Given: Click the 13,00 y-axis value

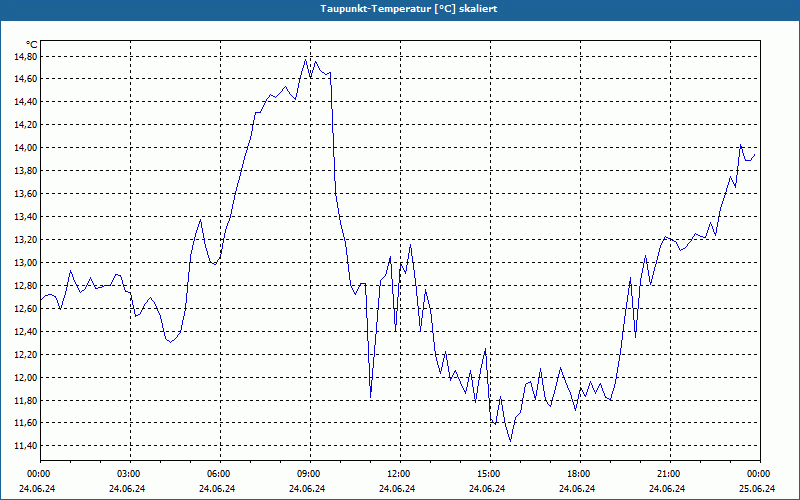Looking at the screenshot, I should pos(25,263).
